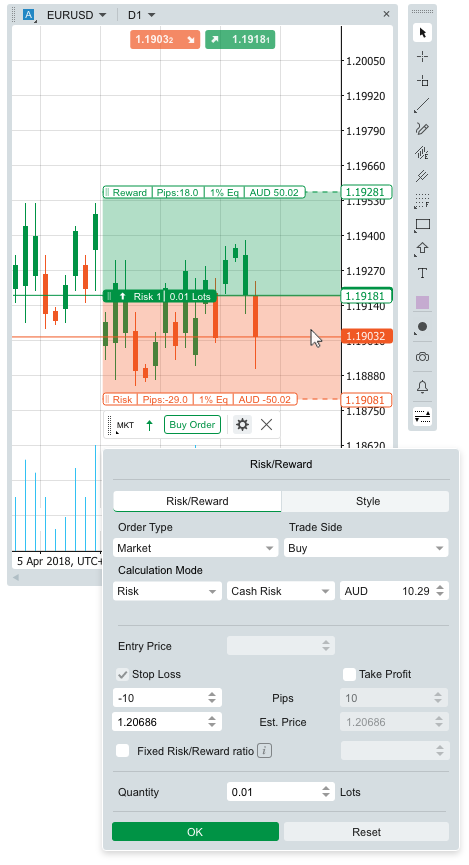The width and height of the screenshot is (469, 865).
Task: Adjust the Quantity stepper arrows
Action: click(x=326, y=792)
